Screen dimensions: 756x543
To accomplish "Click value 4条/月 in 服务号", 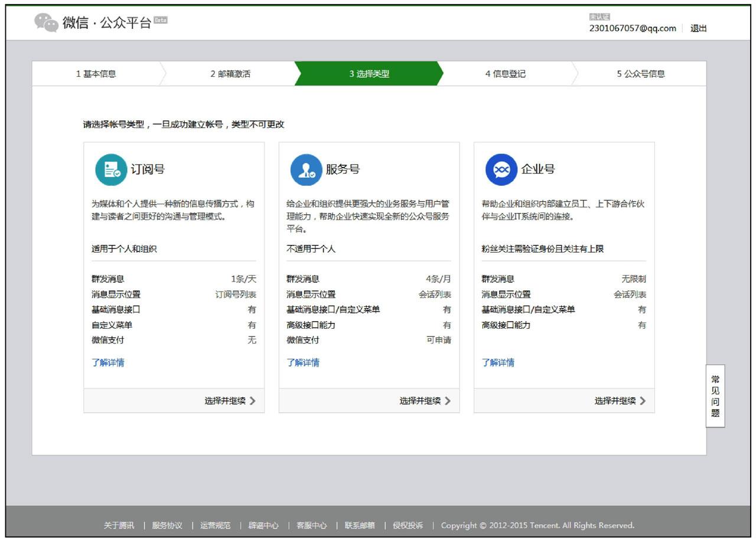I will pos(438,279).
